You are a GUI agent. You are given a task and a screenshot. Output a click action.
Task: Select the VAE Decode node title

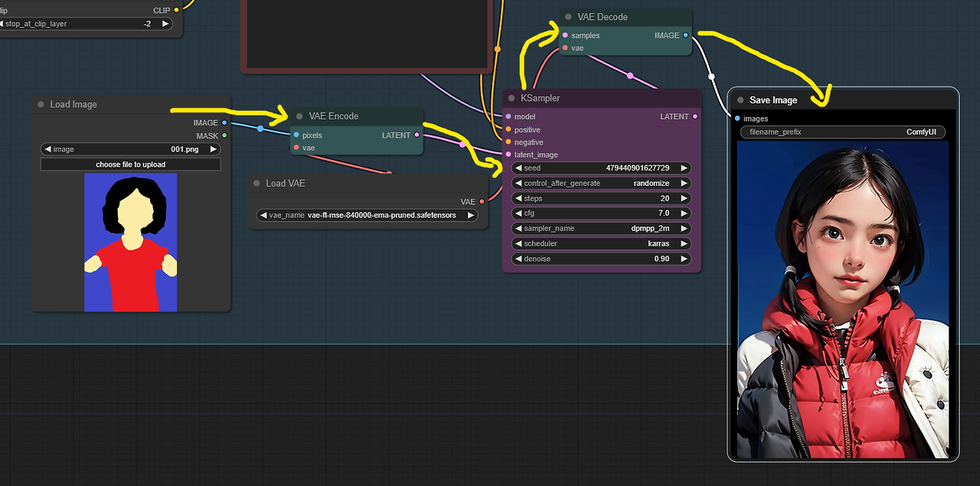point(603,17)
